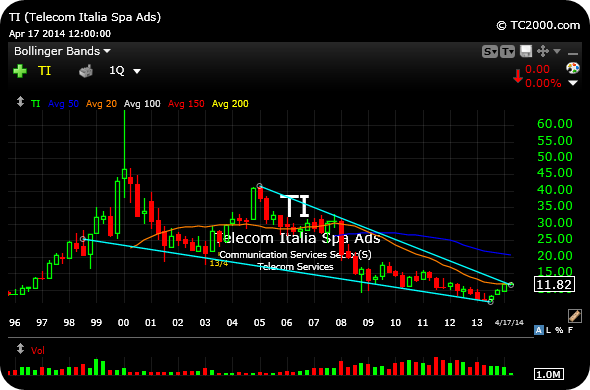Select the Avg 20 indicator label
This screenshot has width=590, height=390.
pos(101,104)
